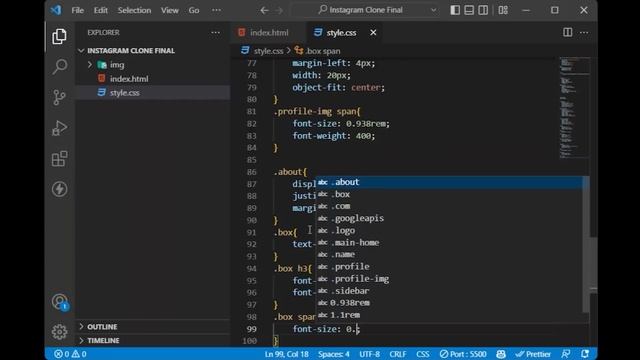Expand the TIMELINE section
This screenshot has height=360, width=640.
(x=153, y=340)
